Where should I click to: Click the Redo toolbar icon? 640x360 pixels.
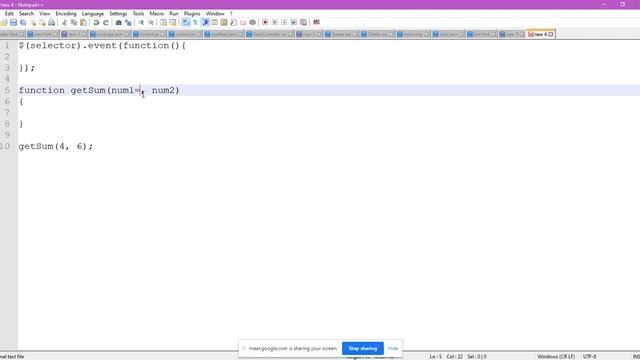pyautogui.click(x=106, y=22)
